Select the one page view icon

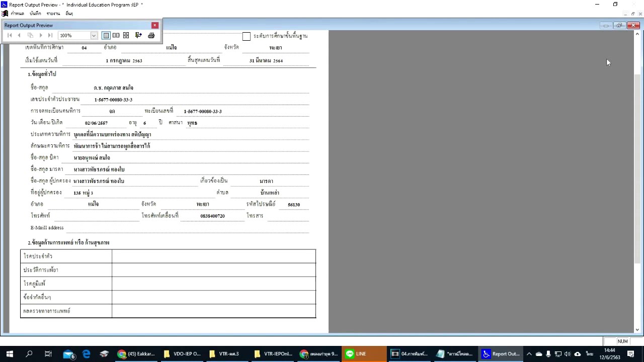click(106, 35)
